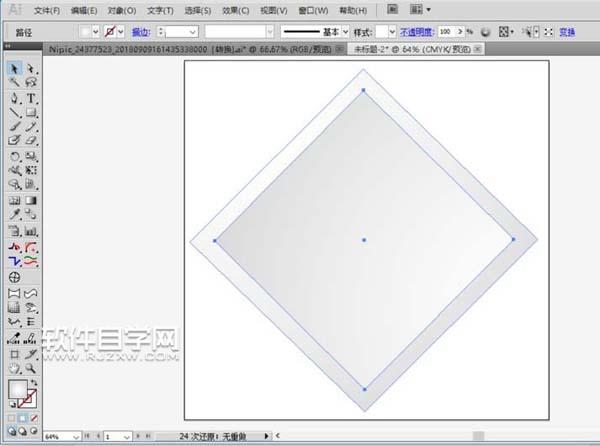This screenshot has width=600, height=446.
Task: Set paint mode to None
Action: pyautogui.click(x=34, y=418)
